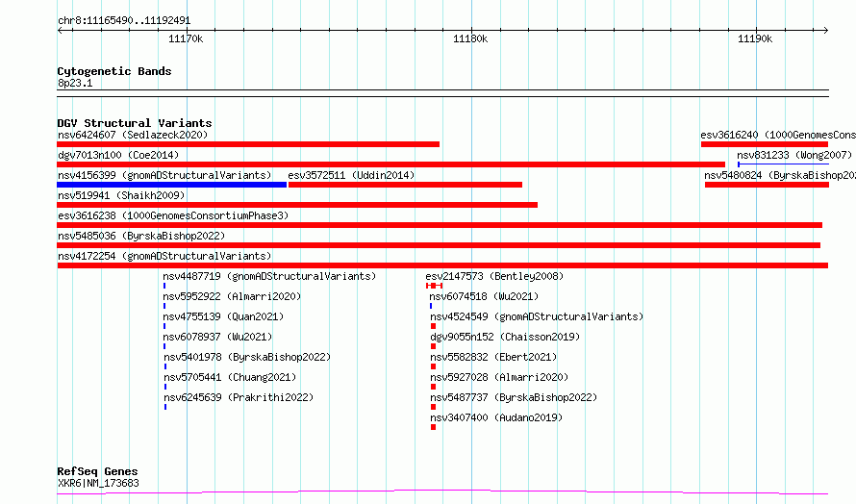Select nsv6078937 (Wu2021) label

point(217,337)
